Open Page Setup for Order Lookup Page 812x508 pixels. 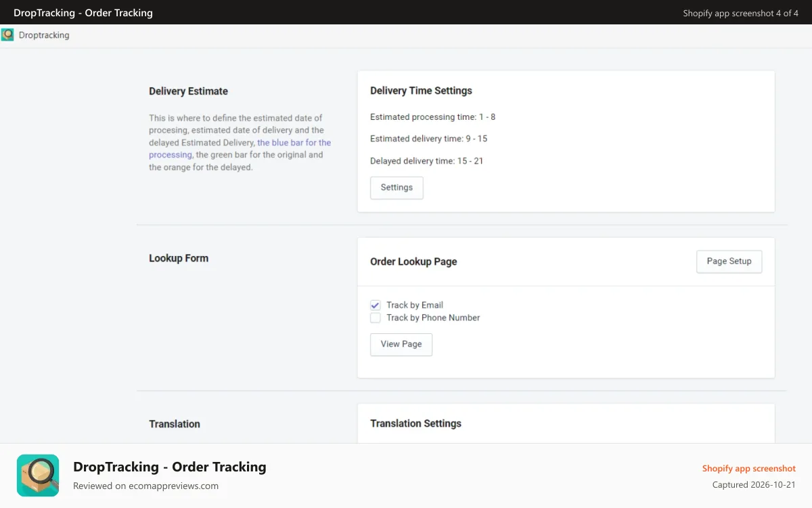click(729, 261)
